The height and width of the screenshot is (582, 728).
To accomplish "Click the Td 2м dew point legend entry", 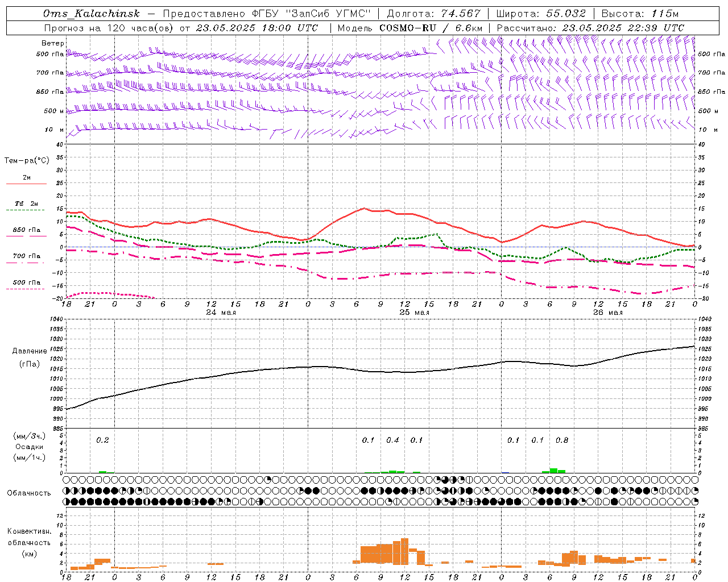I will (x=27, y=203).
